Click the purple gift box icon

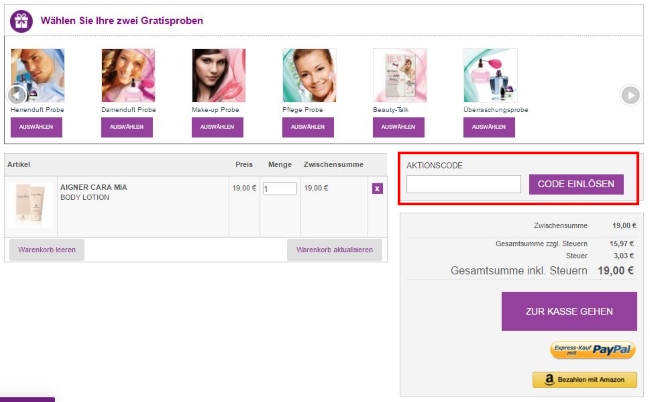coord(21,21)
